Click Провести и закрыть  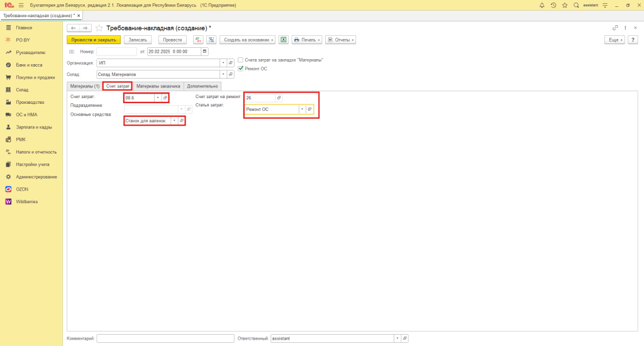pyautogui.click(x=94, y=40)
